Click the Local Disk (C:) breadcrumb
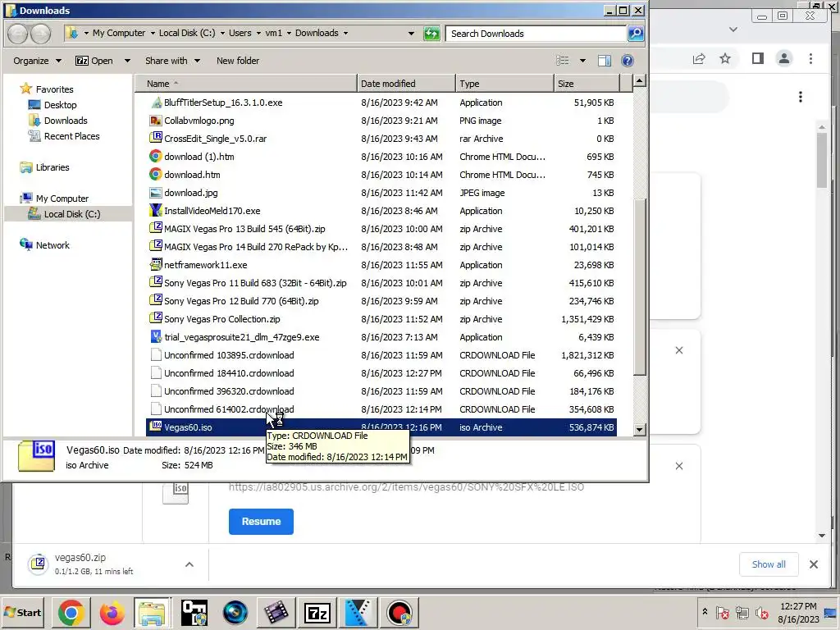Screen dimensions: 840x630 pos(187,33)
